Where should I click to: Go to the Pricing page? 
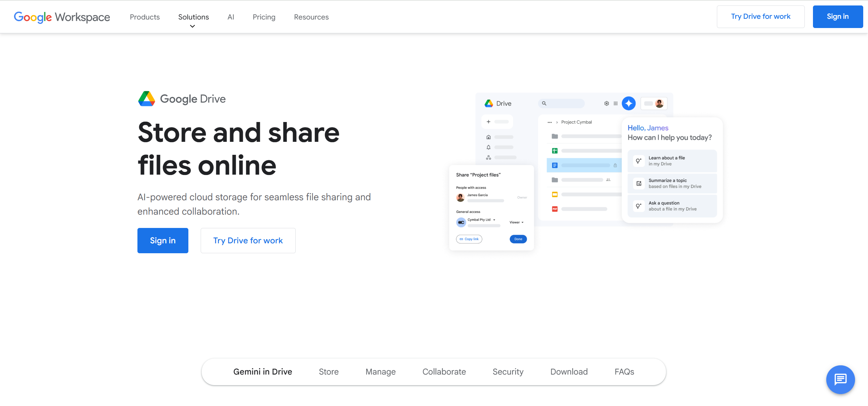coord(264,17)
